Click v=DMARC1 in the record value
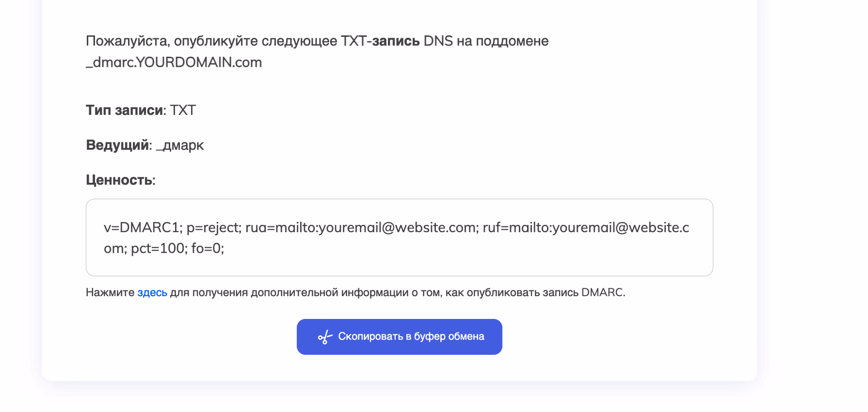Viewport: 868px width, 412px height. click(142, 228)
